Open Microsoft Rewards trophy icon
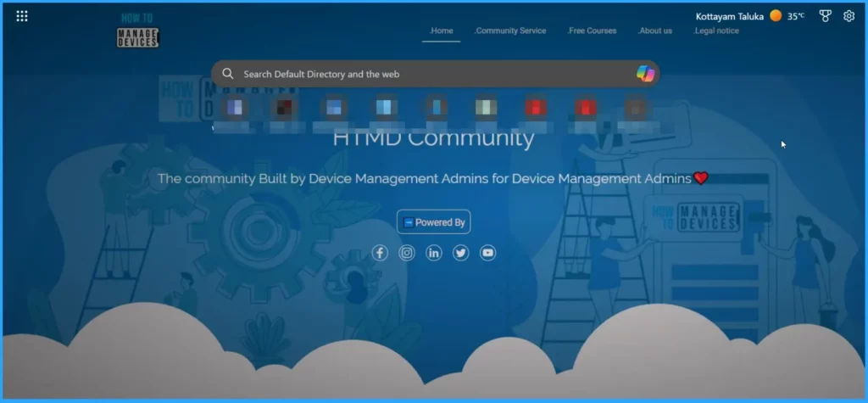 click(826, 16)
